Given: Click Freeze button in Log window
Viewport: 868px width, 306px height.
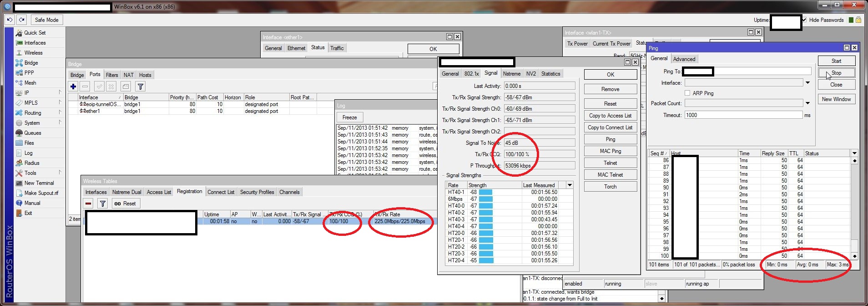Looking at the screenshot, I should click(349, 117).
